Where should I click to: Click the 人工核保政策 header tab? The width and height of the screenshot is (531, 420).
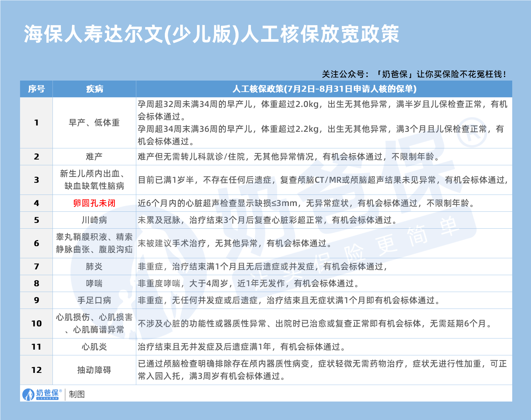coord(325,89)
